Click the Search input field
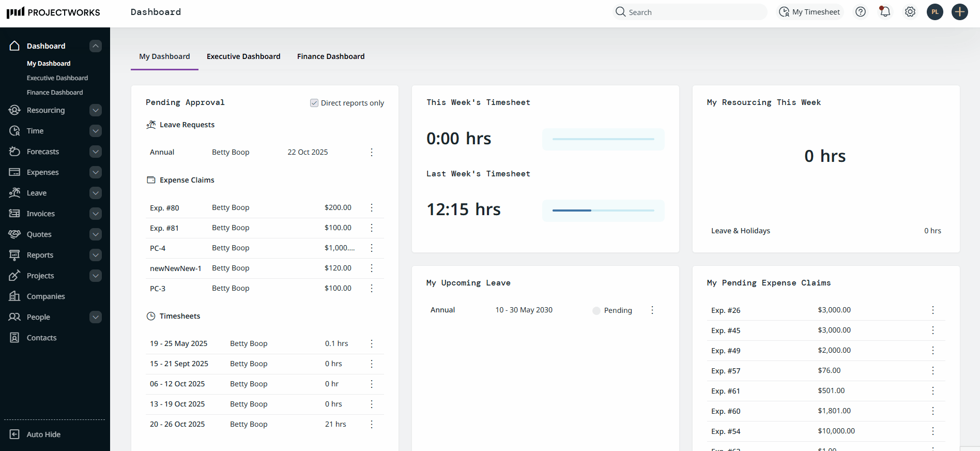Screen dimensions: 980x451 pos(693,12)
